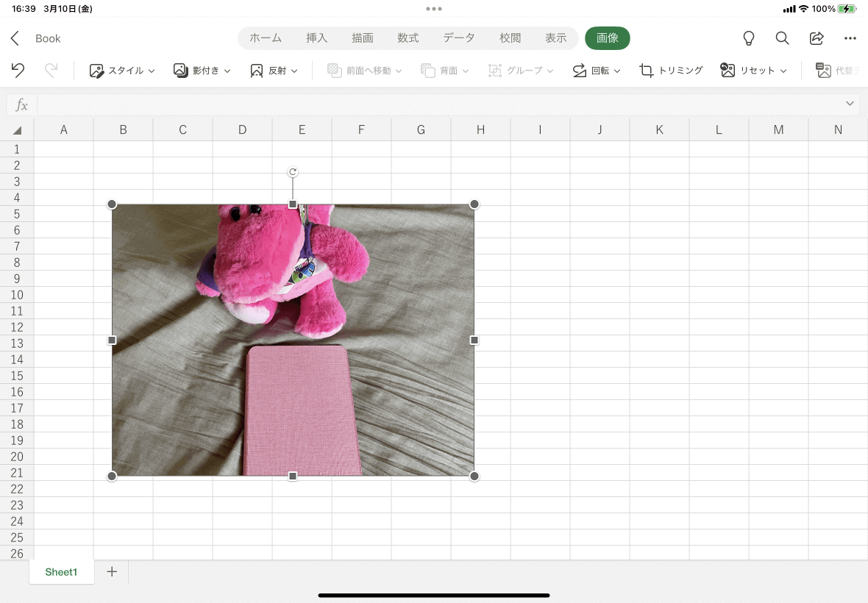The height and width of the screenshot is (603, 868).
Task: Click the 反射 reflection icon
Action: [x=256, y=71]
